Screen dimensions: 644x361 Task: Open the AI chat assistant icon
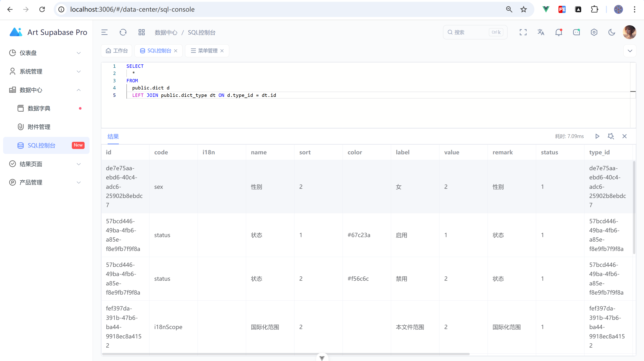(576, 32)
